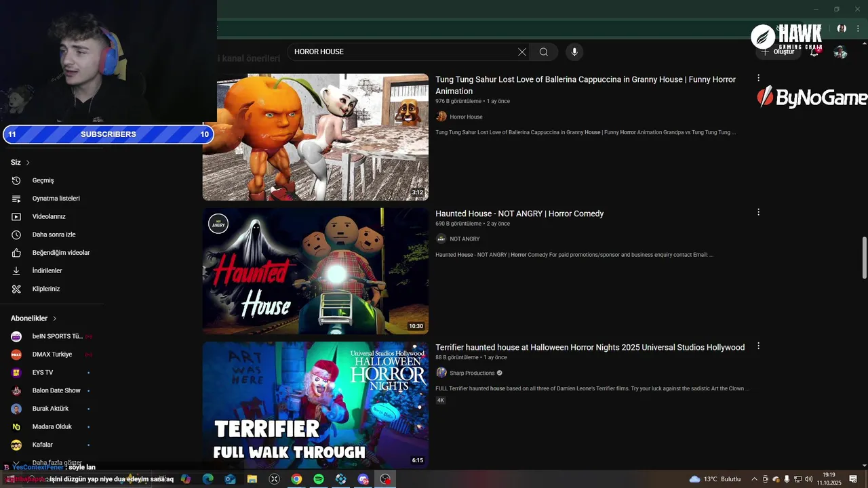Open options for Haunted House video

click(758, 212)
